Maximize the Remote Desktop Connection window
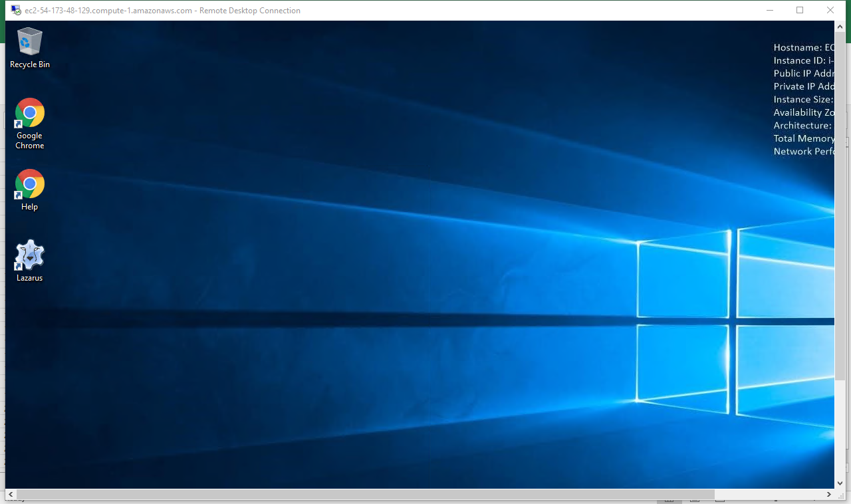This screenshot has height=504, width=851. pyautogui.click(x=800, y=10)
